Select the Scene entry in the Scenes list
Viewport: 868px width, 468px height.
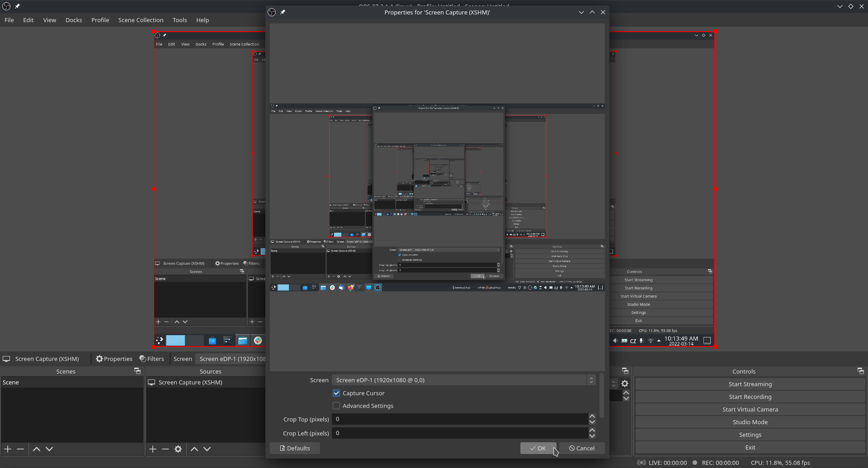tap(72, 382)
